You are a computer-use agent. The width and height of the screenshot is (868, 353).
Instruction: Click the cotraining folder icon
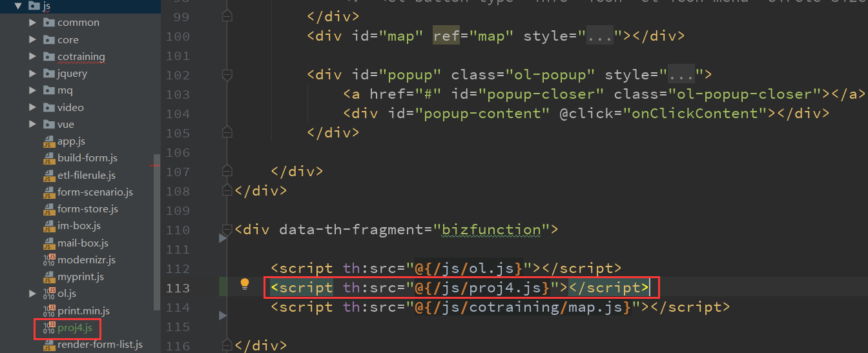(49, 57)
